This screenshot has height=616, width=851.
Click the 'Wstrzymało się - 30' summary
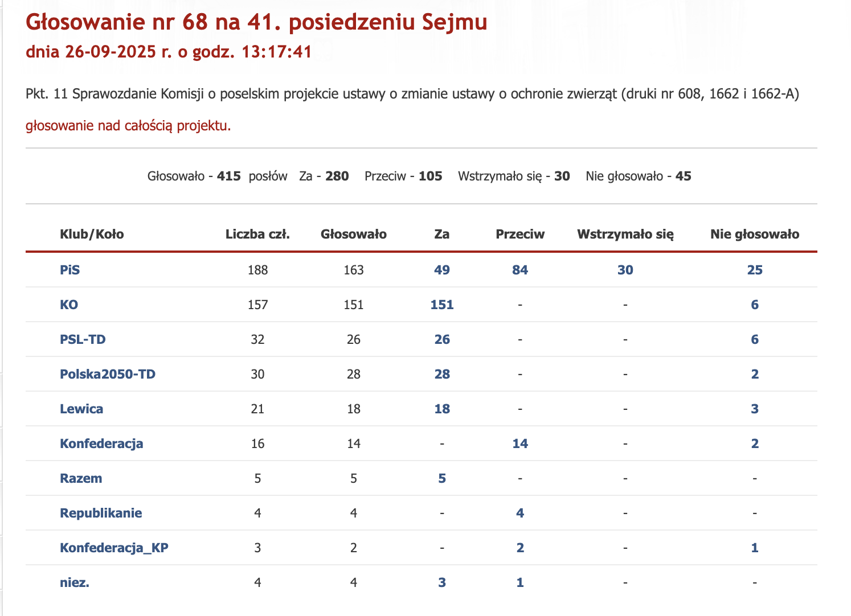coord(514,176)
